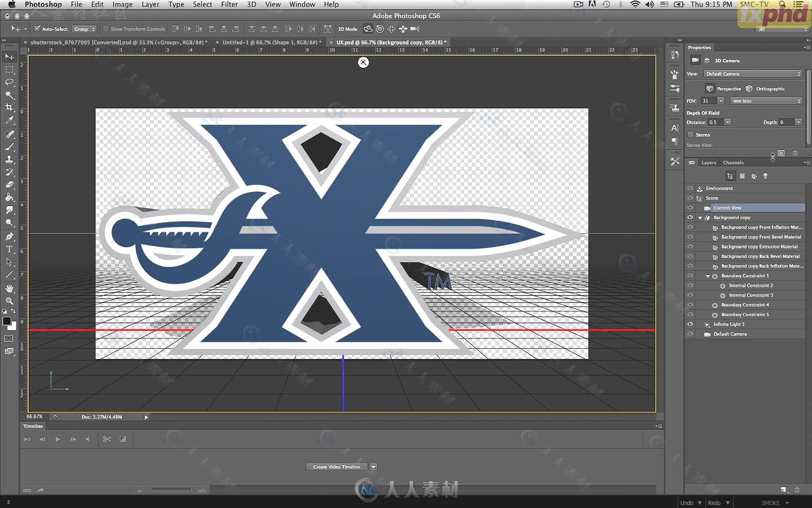Collapse Boundary Constraint 1 tree item
812x508 pixels.
tap(708, 276)
